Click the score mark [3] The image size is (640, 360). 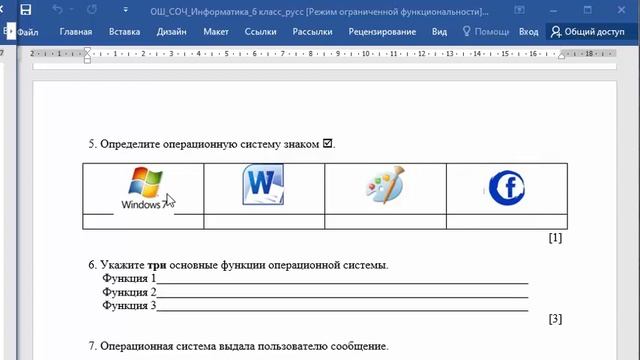click(555, 319)
